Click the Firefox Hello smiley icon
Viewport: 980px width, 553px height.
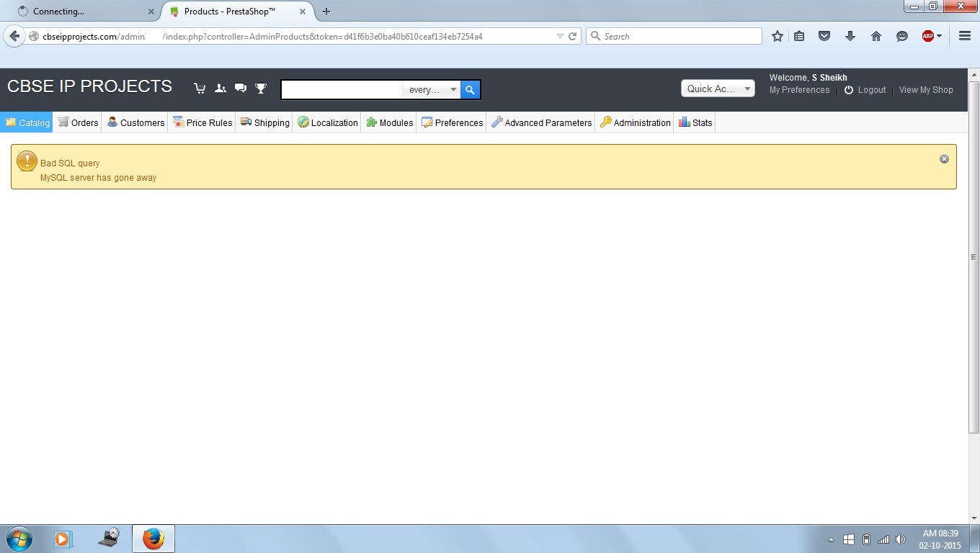[x=901, y=36]
